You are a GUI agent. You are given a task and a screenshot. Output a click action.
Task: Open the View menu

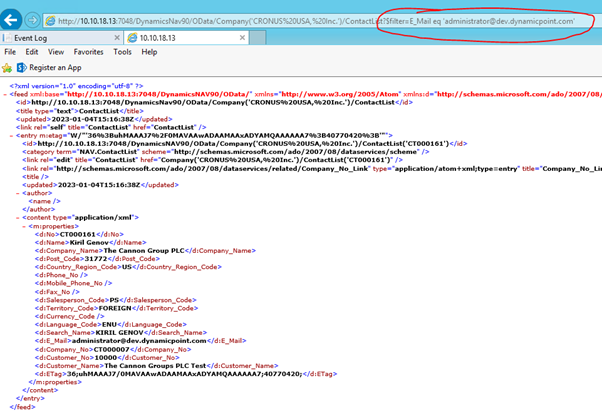pos(56,52)
